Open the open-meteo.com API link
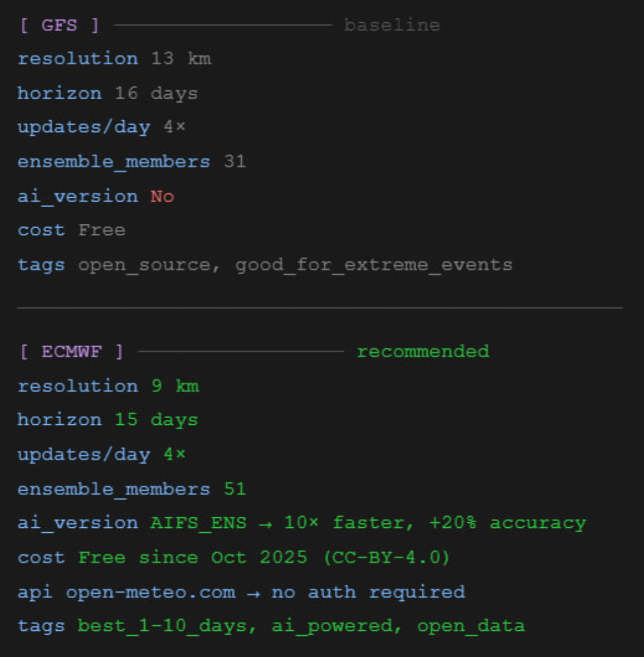The height and width of the screenshot is (657, 644). (150, 592)
